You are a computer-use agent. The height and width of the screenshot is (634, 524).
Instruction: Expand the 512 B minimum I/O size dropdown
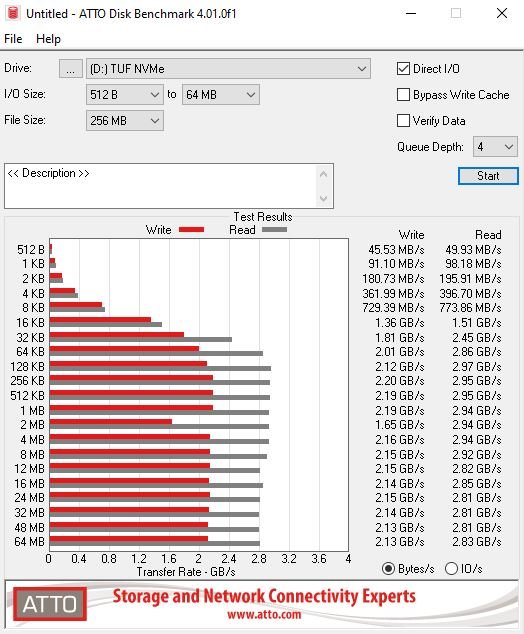pos(125,95)
